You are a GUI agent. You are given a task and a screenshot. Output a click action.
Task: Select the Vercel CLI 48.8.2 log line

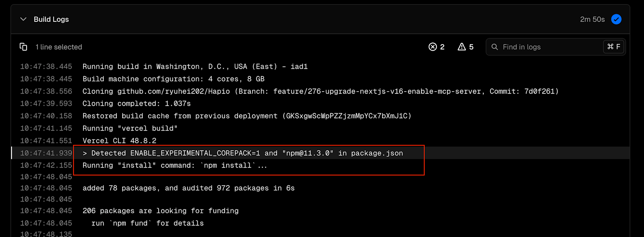[119, 141]
